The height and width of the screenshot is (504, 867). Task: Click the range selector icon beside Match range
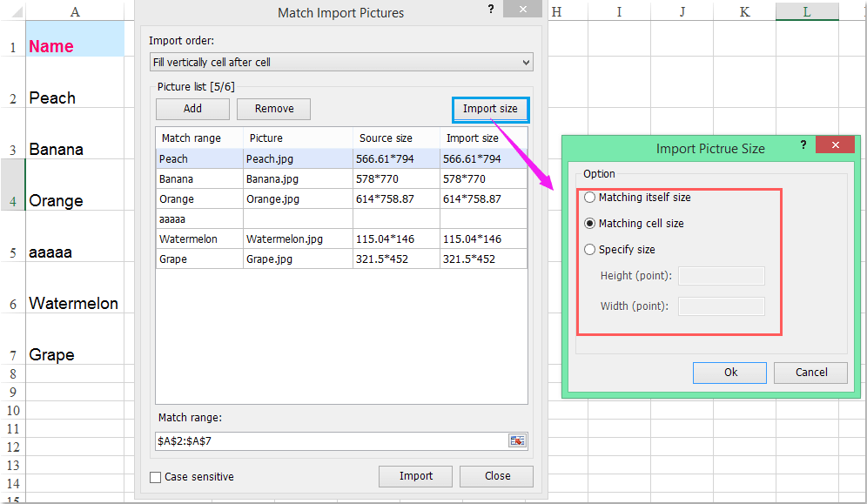coord(517,440)
